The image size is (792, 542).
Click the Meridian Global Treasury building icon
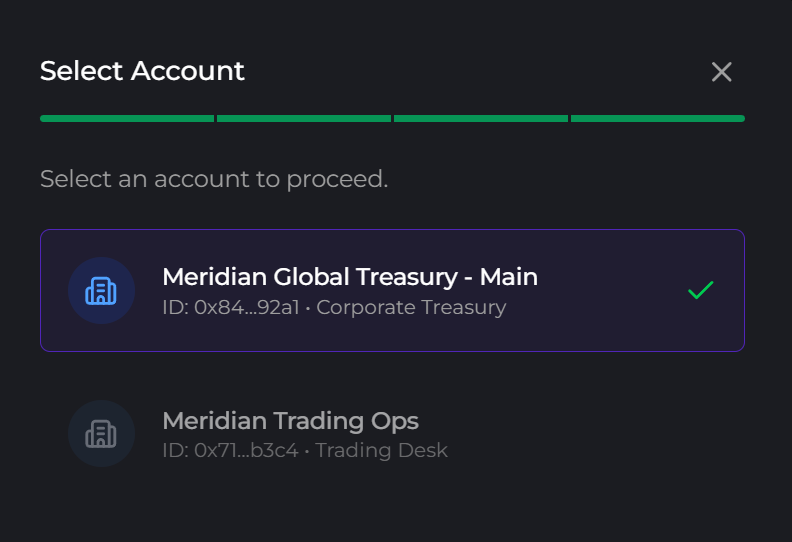(x=101, y=291)
